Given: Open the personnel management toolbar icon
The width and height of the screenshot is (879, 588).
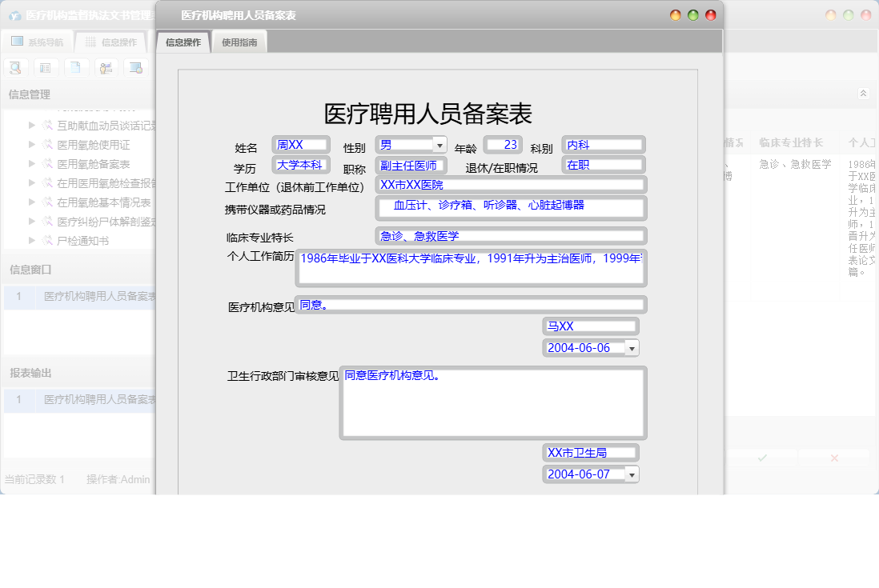Looking at the screenshot, I should point(106,67).
